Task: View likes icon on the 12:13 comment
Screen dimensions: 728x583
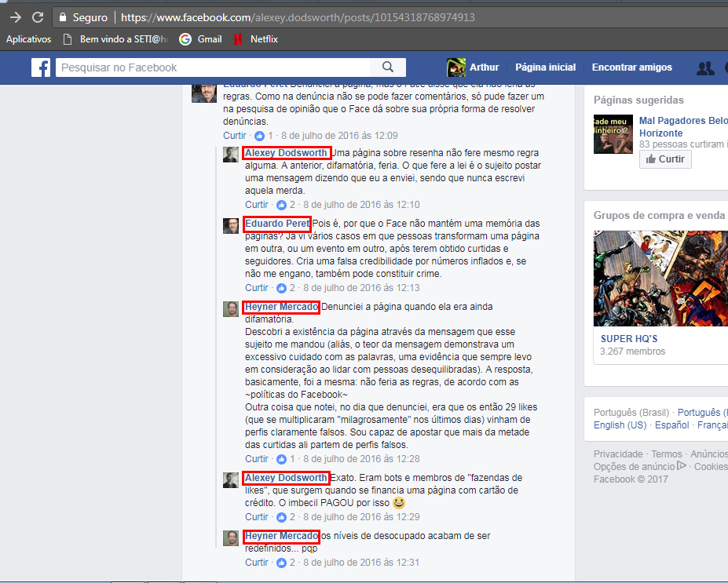Action: [x=281, y=288]
